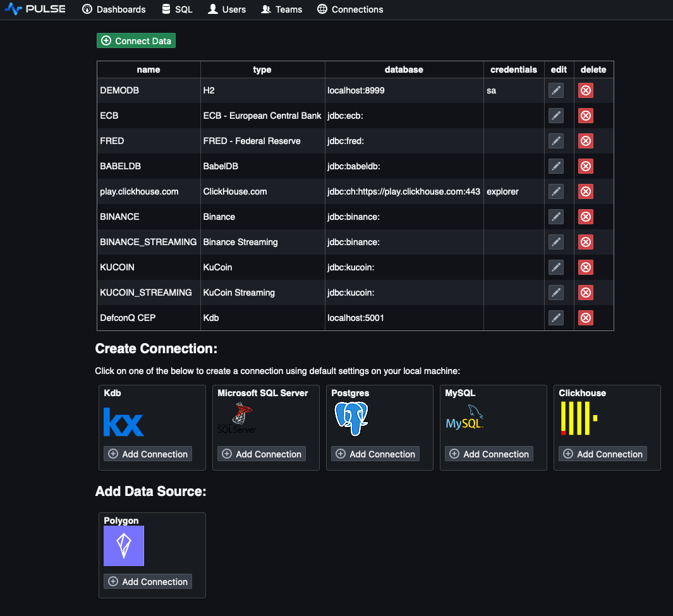Navigate to the Users section
Image resolution: width=673 pixels, height=616 pixels.
coord(226,9)
